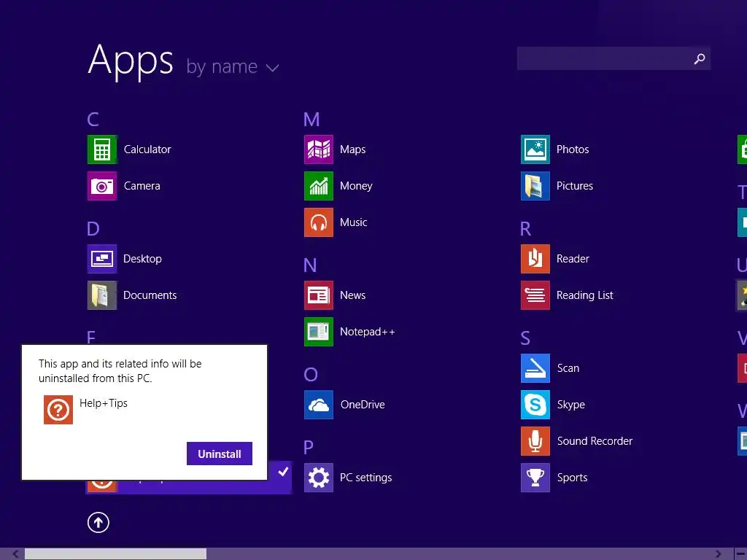The width and height of the screenshot is (747, 560).
Task: Jump to letter S group header
Action: point(525,338)
